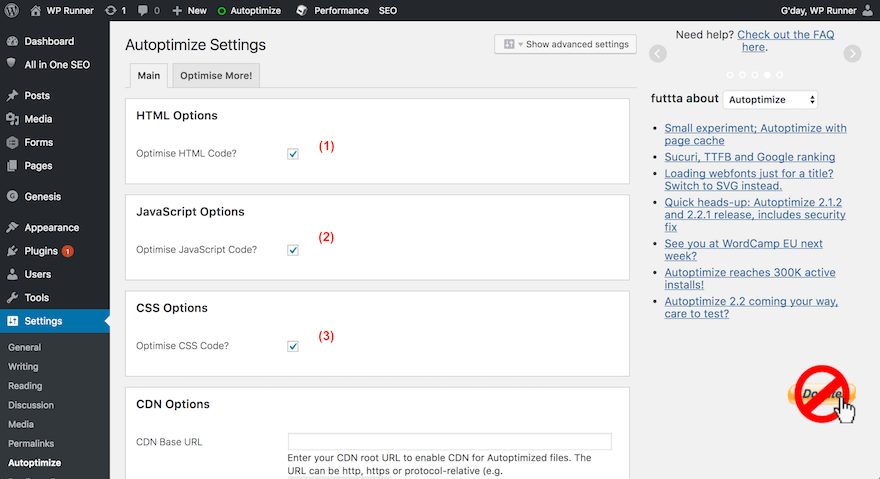The image size is (880, 479).
Task: Click the WordPress logo icon
Action: pos(12,10)
